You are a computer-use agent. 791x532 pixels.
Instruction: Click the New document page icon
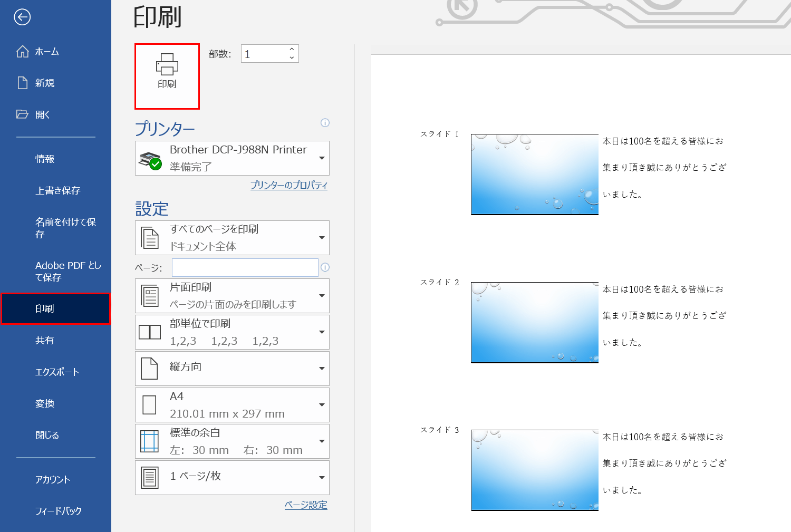click(23, 83)
